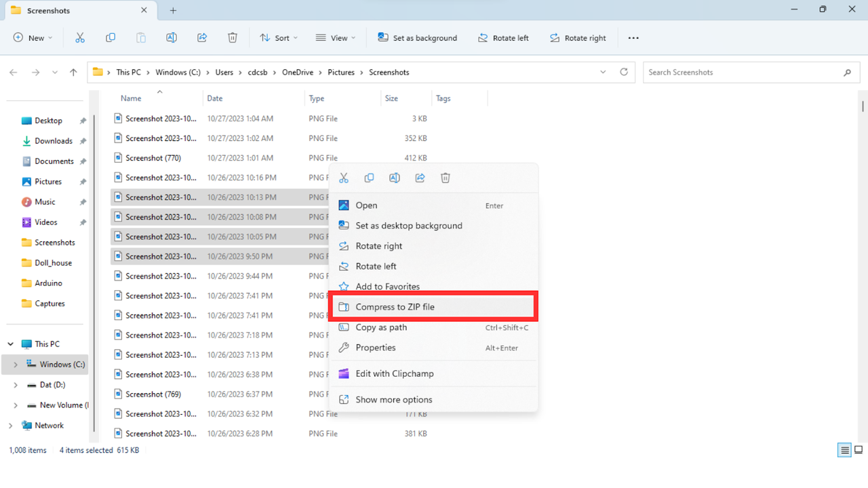Click the pin icon next to Downloads
Viewport: 868px width, 488px height.
(x=83, y=140)
